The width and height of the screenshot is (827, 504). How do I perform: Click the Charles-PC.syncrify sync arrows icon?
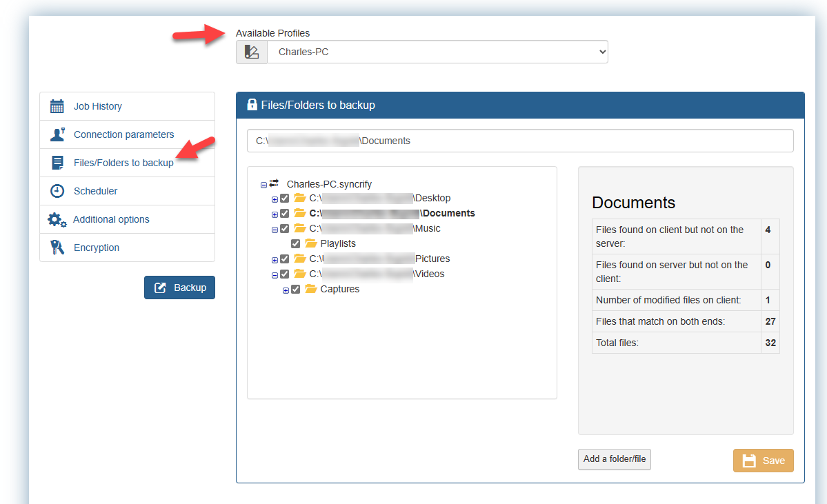click(274, 183)
